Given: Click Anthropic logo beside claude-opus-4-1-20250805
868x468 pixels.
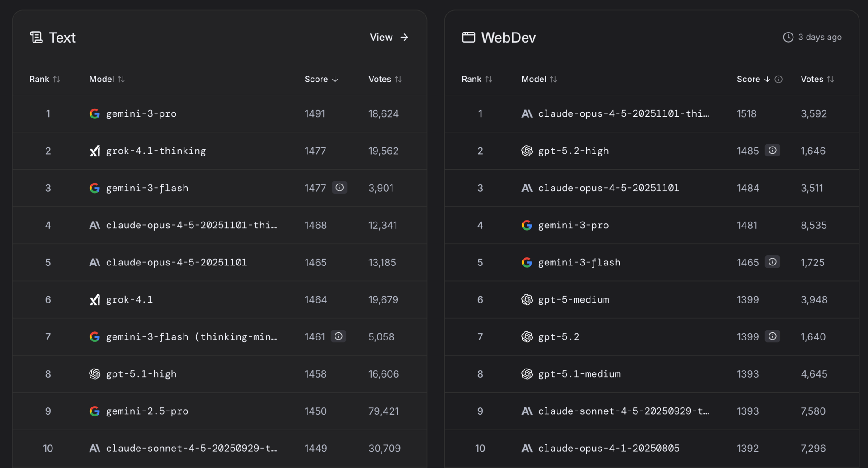Looking at the screenshot, I should point(527,449).
